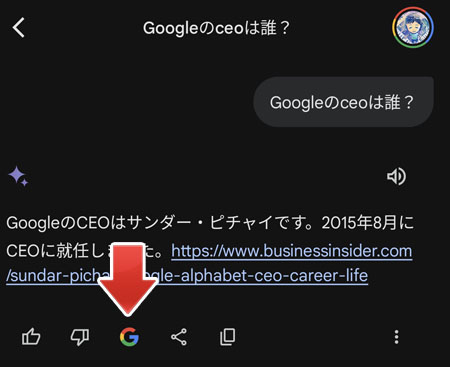This screenshot has width=450, height=367.
Task: Go back using the left chevron arrow
Action: (x=19, y=27)
